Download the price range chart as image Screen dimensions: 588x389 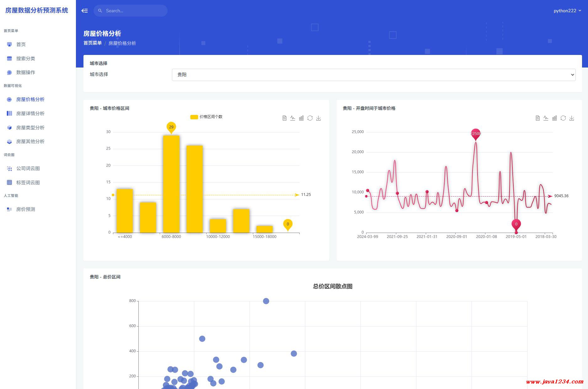tap(318, 118)
